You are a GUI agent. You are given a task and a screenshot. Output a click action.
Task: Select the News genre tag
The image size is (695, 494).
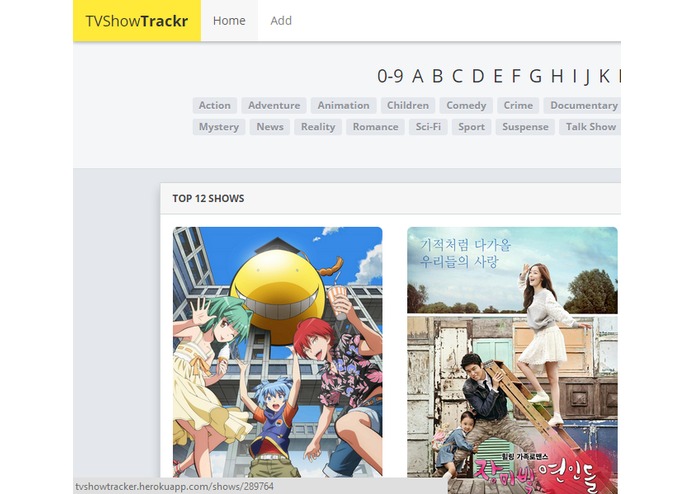(270, 127)
